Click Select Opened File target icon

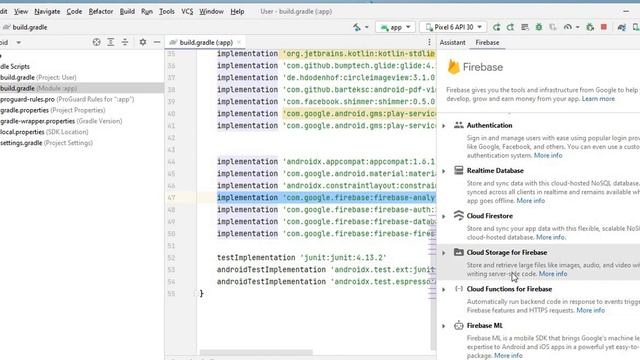click(x=96, y=42)
